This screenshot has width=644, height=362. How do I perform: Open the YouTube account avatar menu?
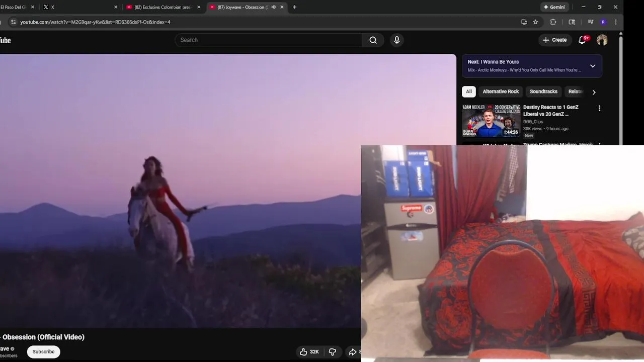602,40
